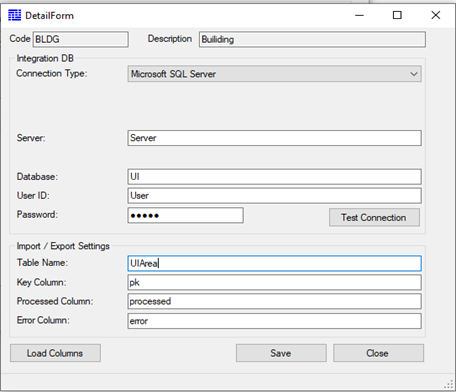Focus the Key Column field

pyautogui.click(x=274, y=282)
